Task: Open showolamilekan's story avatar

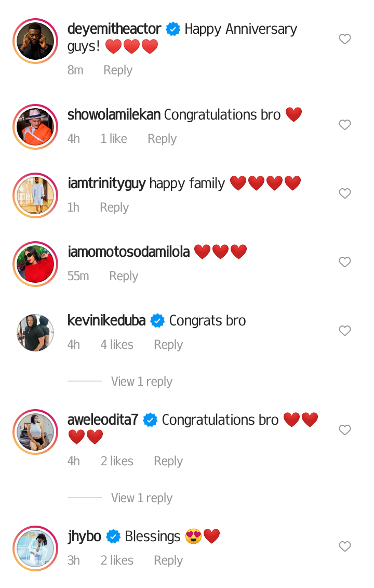Action: pyautogui.click(x=36, y=127)
